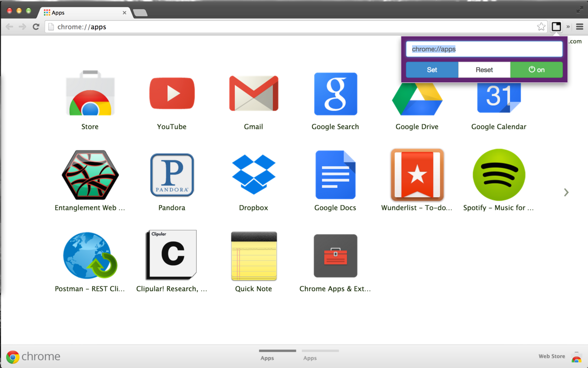Open the Google Calendar app
Image resolution: width=588 pixels, height=368 pixels.
(x=499, y=98)
